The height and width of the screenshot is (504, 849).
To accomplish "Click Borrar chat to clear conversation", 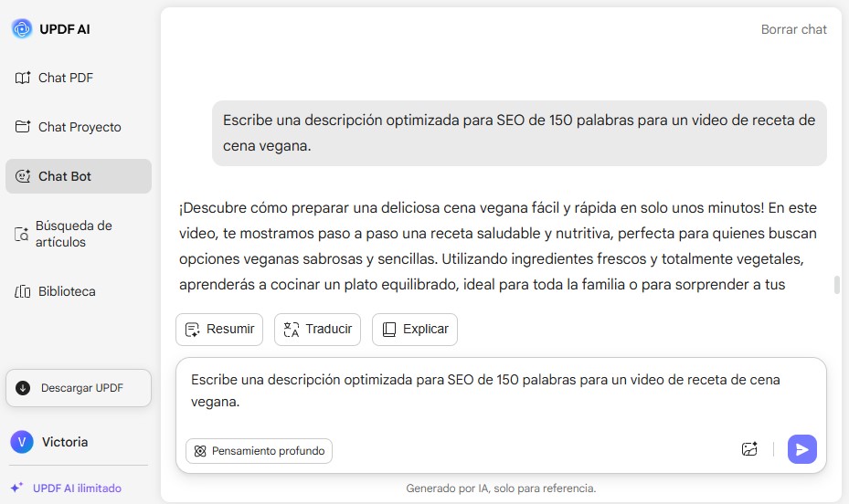I will coord(794,29).
